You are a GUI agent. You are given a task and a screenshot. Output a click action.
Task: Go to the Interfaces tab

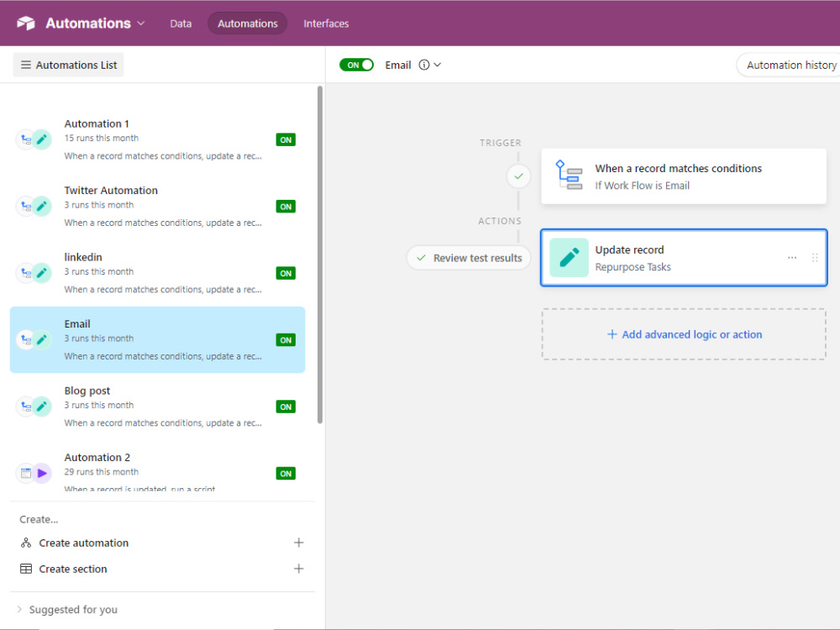tap(326, 24)
